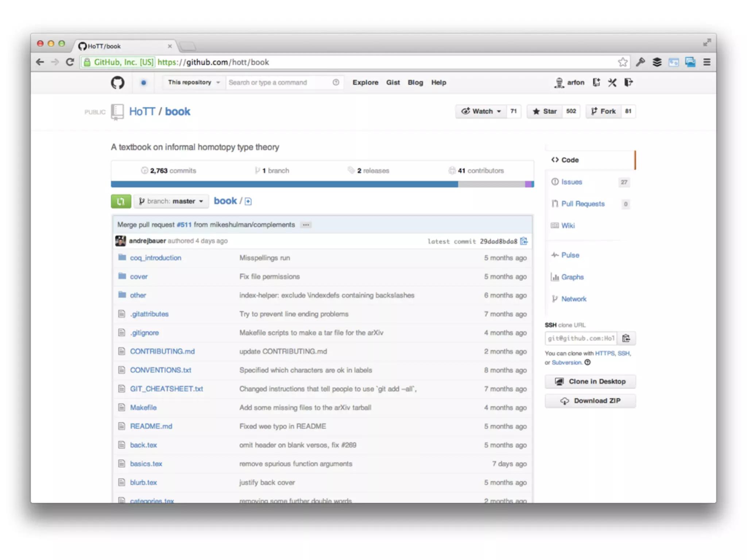Click the green compare branches icon button

tap(121, 201)
